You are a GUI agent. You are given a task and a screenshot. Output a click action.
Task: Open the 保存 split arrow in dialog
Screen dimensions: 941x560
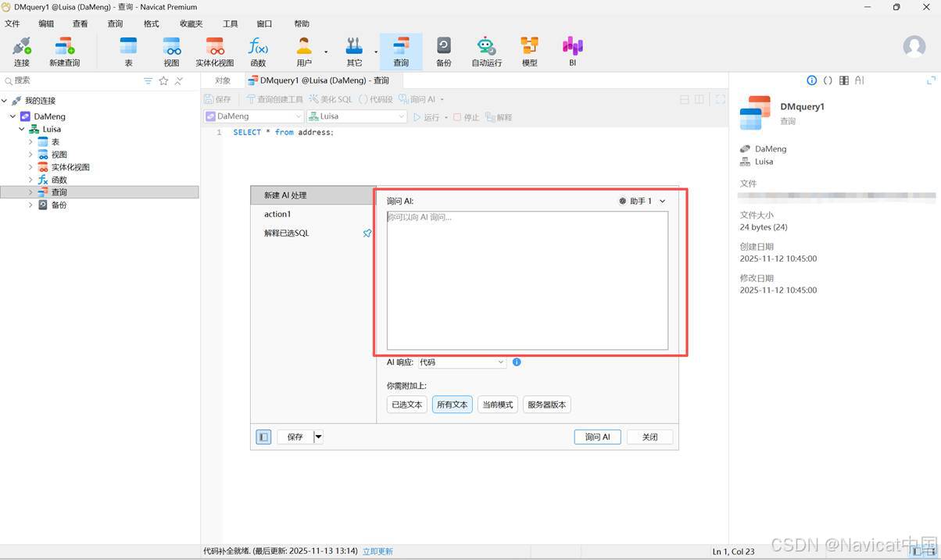[x=319, y=437]
